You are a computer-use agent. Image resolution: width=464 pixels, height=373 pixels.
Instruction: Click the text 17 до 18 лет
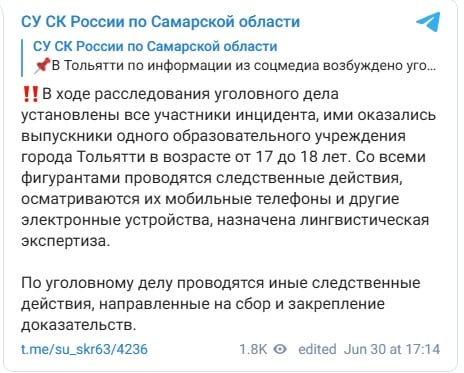pyautogui.click(x=301, y=157)
